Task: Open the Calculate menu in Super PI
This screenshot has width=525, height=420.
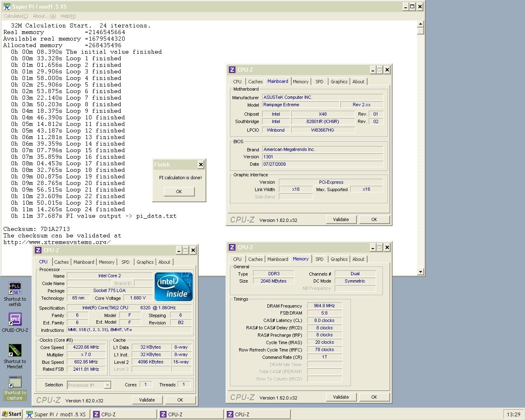Action: pyautogui.click(x=16, y=16)
